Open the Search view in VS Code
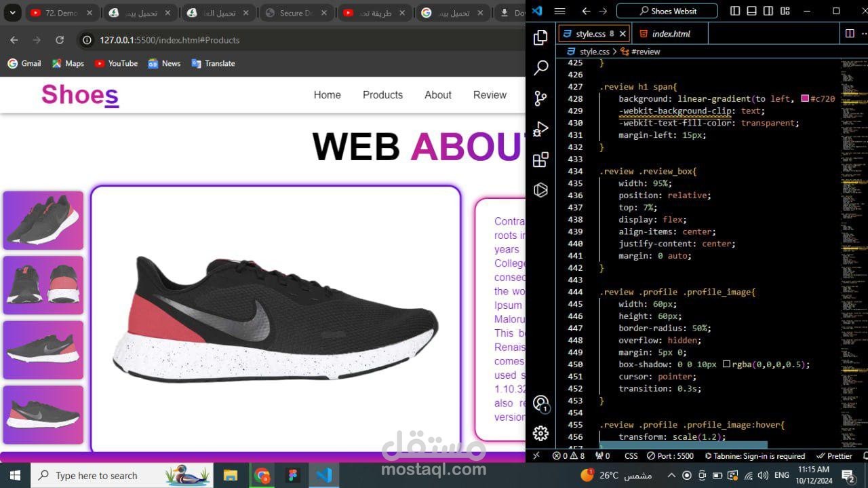This screenshot has height=488, width=868. coord(540,68)
